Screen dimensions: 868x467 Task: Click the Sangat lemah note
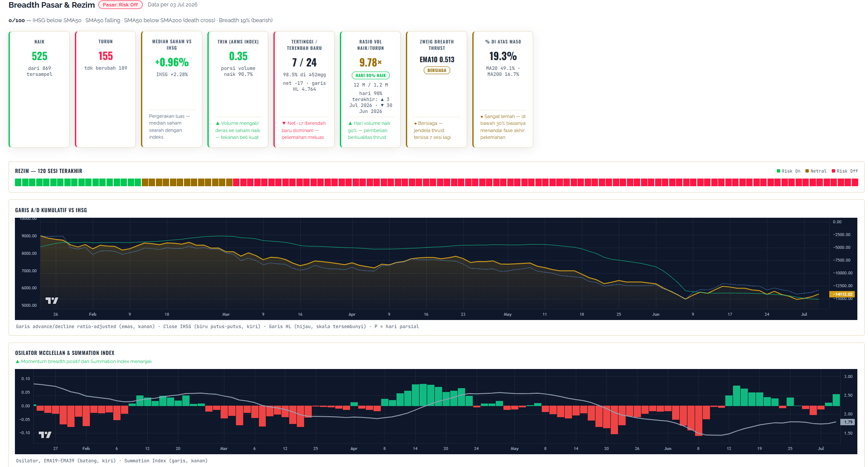503,127
